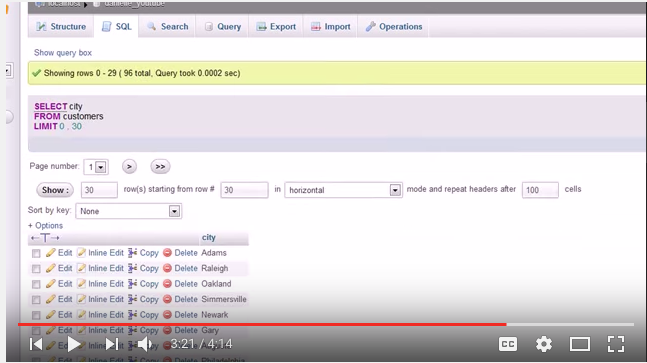
Task: Go to next page with > button
Action: (129, 167)
